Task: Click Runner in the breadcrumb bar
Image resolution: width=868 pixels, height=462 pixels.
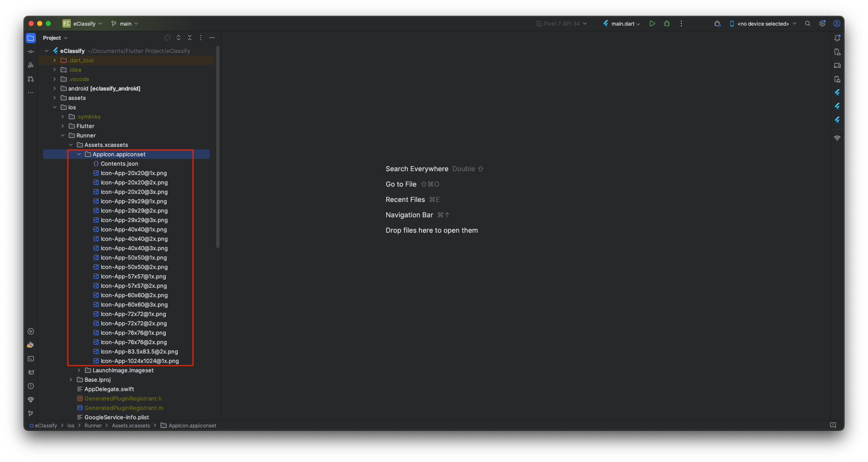Action: point(93,425)
